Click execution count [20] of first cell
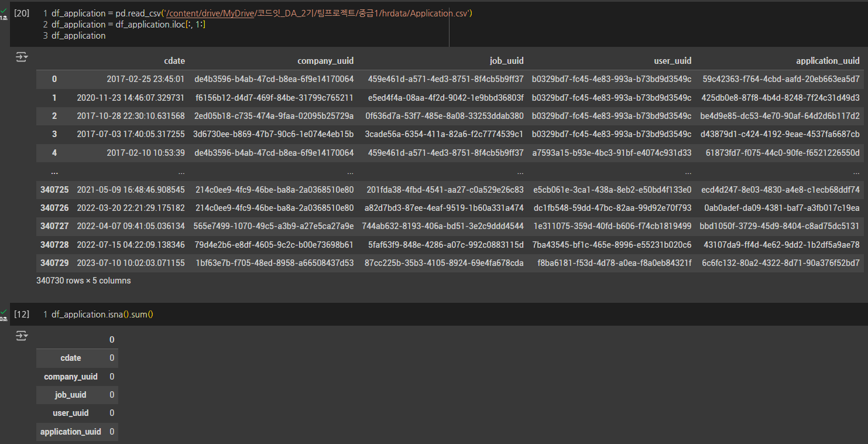Viewport: 868px width, 444px height. click(22, 13)
